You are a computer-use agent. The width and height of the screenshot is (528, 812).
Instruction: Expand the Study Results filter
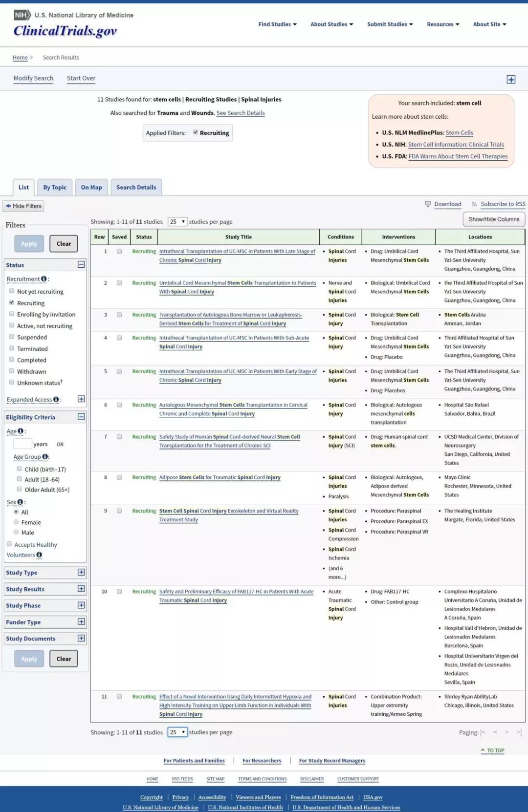81,589
